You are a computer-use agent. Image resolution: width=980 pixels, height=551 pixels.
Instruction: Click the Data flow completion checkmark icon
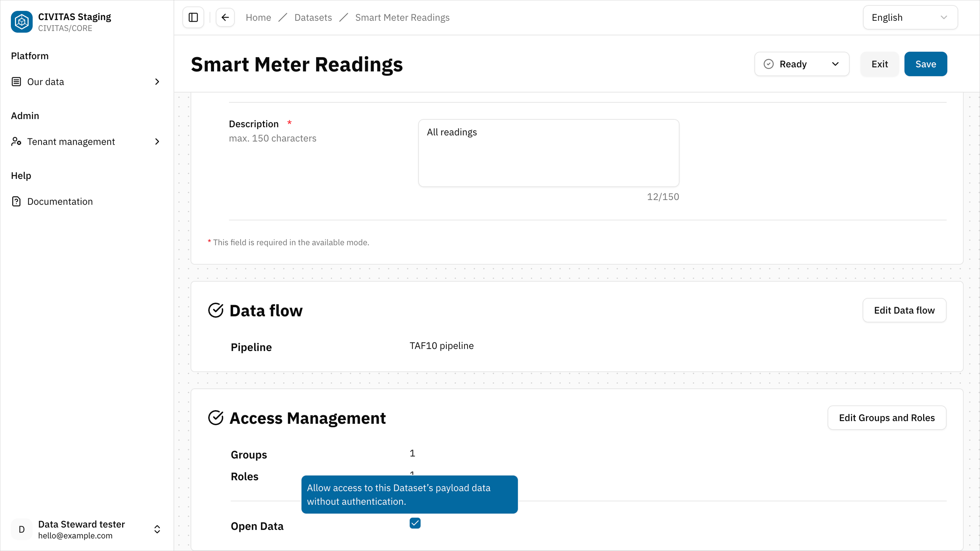click(x=216, y=310)
